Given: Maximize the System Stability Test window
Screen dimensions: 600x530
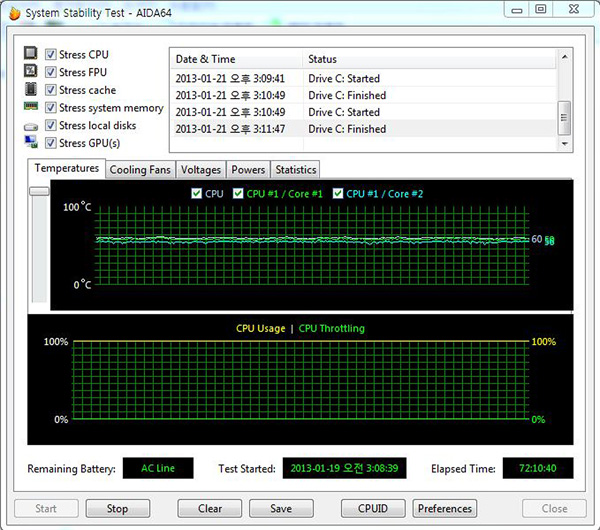Looking at the screenshot, I should (540, 9).
